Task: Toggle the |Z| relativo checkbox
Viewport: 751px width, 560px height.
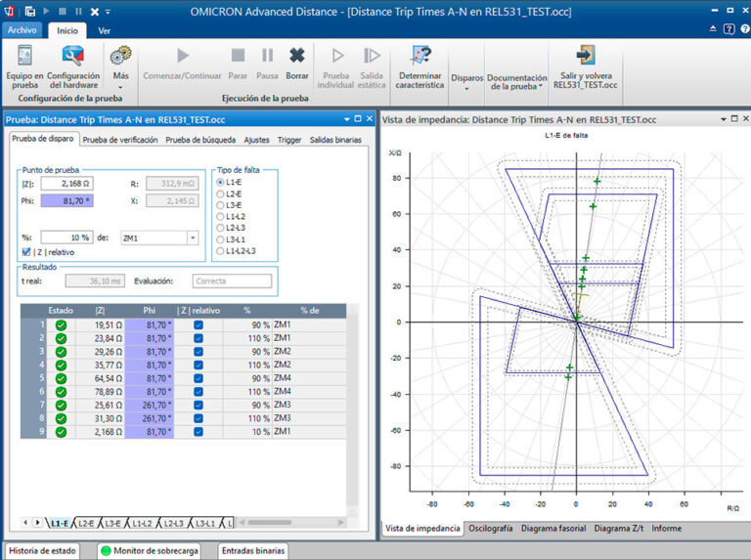Action: [x=26, y=252]
